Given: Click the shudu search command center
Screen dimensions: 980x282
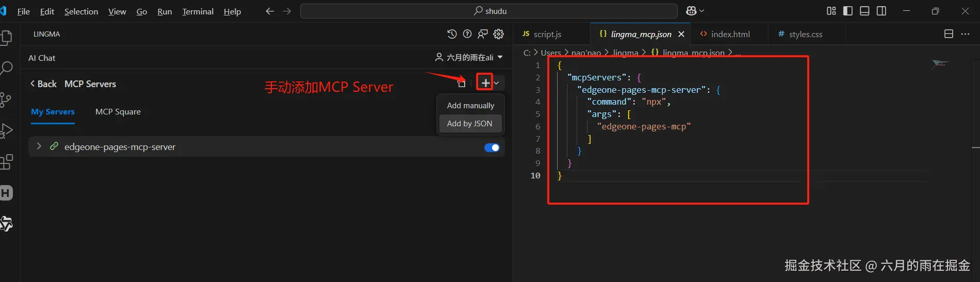Looking at the screenshot, I should 489,11.
